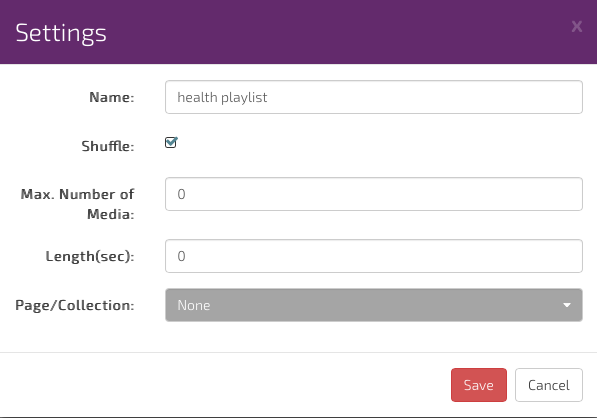This screenshot has width=597, height=418.
Task: Focus the Max. Number of Media field
Action: click(x=374, y=194)
